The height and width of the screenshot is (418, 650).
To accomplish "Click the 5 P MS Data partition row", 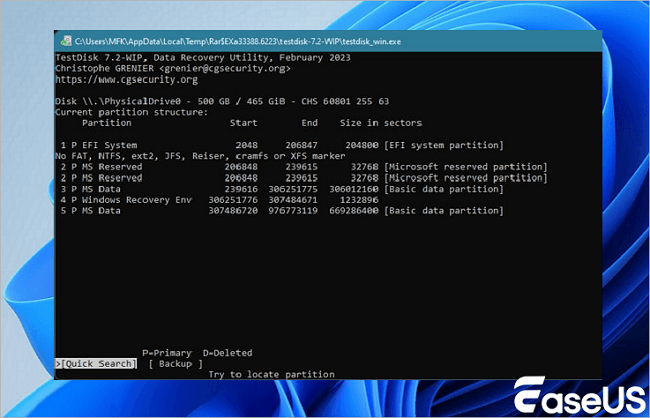I will pos(281,211).
